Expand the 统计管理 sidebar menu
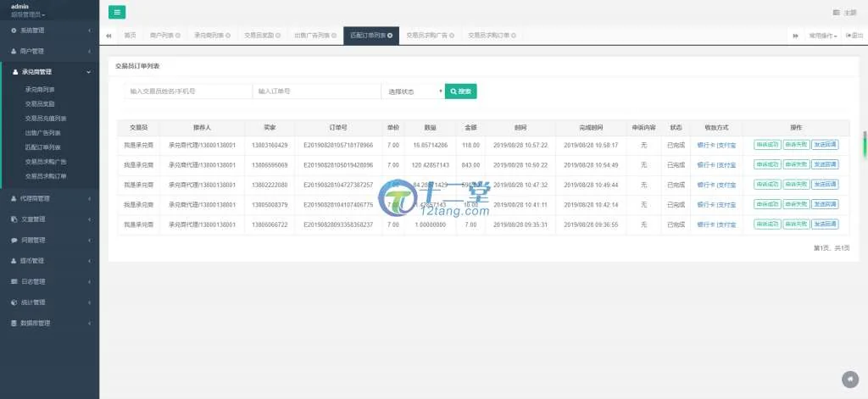868x399 pixels. pyautogui.click(x=49, y=302)
